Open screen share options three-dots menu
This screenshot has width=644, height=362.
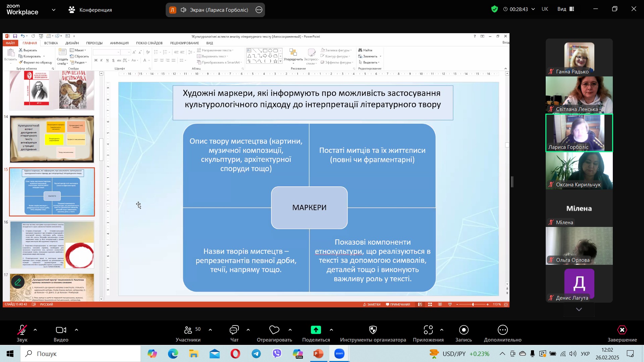pos(259,10)
